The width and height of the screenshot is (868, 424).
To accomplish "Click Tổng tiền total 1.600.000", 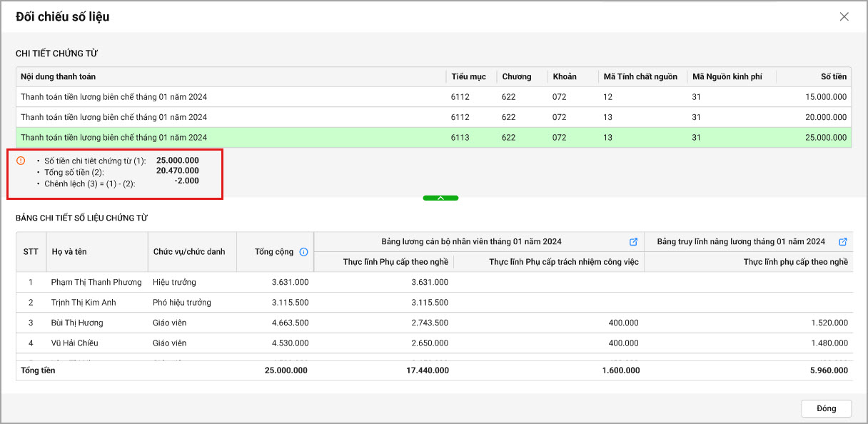I will tap(620, 370).
